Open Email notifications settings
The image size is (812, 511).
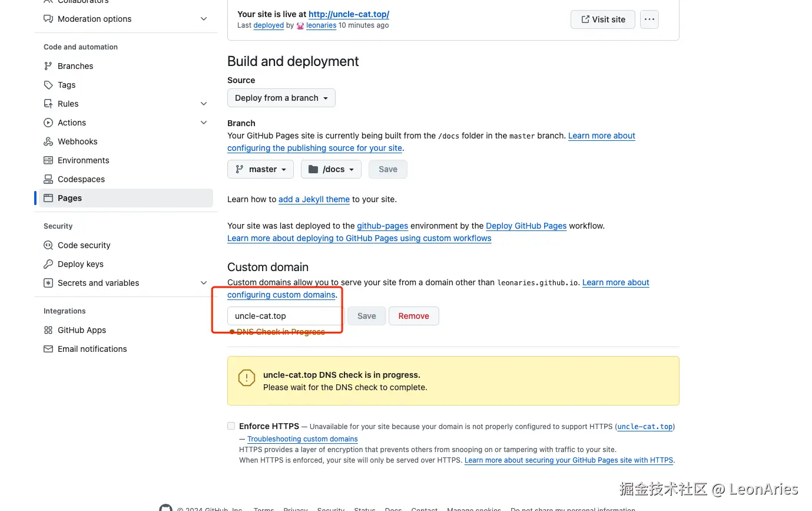coord(126,349)
